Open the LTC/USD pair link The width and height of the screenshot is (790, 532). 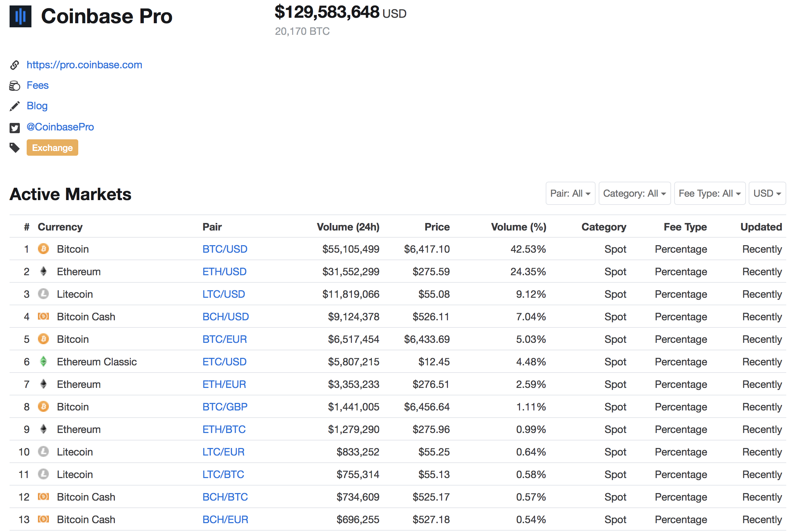point(223,294)
